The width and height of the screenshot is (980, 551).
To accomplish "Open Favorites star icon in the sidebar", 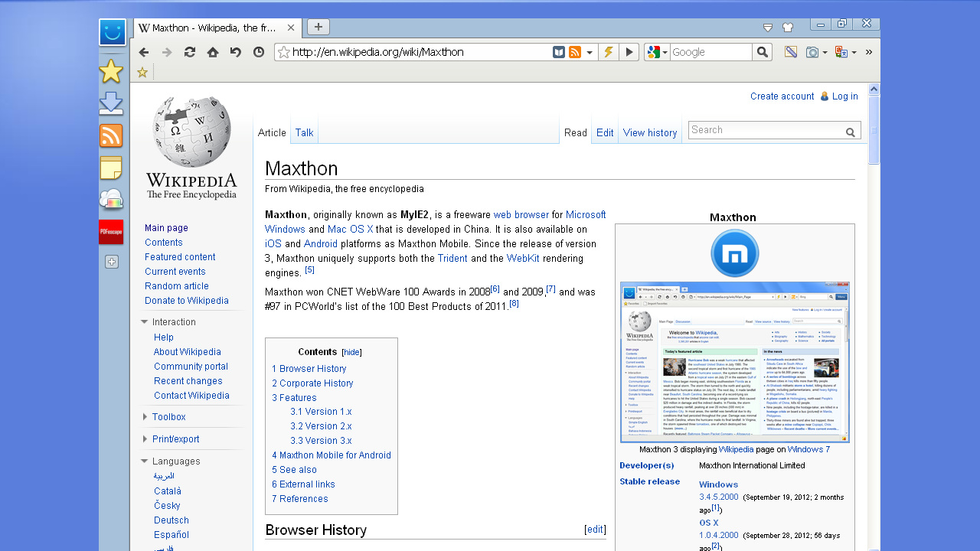I will pos(112,70).
